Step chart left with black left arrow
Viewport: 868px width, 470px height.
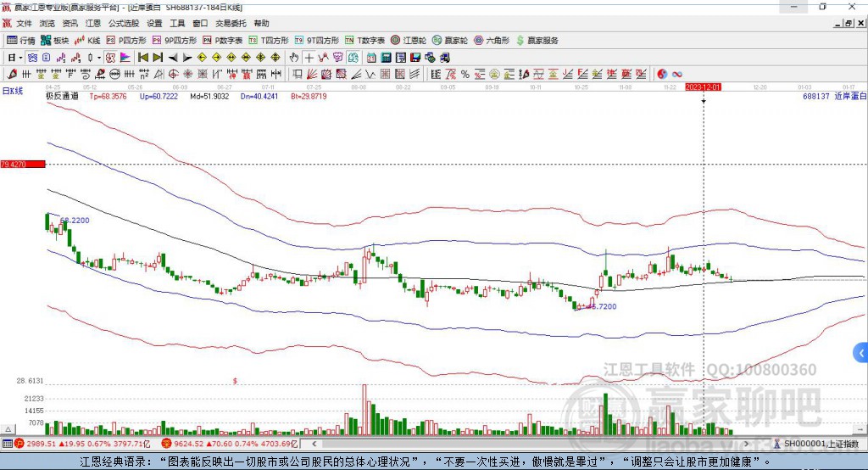pos(173,58)
